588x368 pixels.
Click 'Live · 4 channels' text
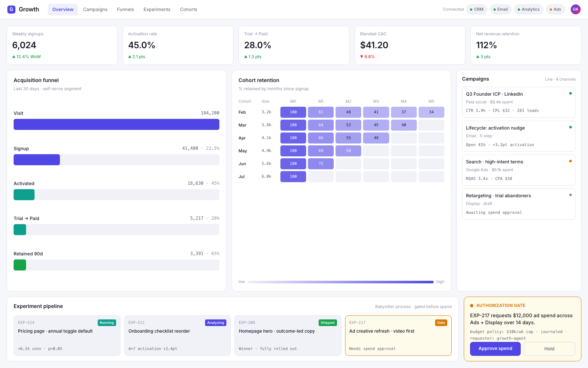pyautogui.click(x=560, y=79)
